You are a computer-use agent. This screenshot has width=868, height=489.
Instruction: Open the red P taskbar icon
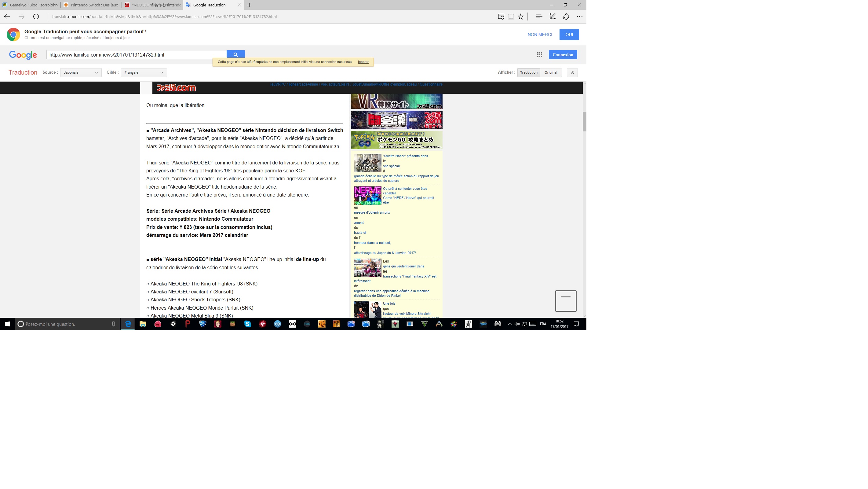point(188,324)
